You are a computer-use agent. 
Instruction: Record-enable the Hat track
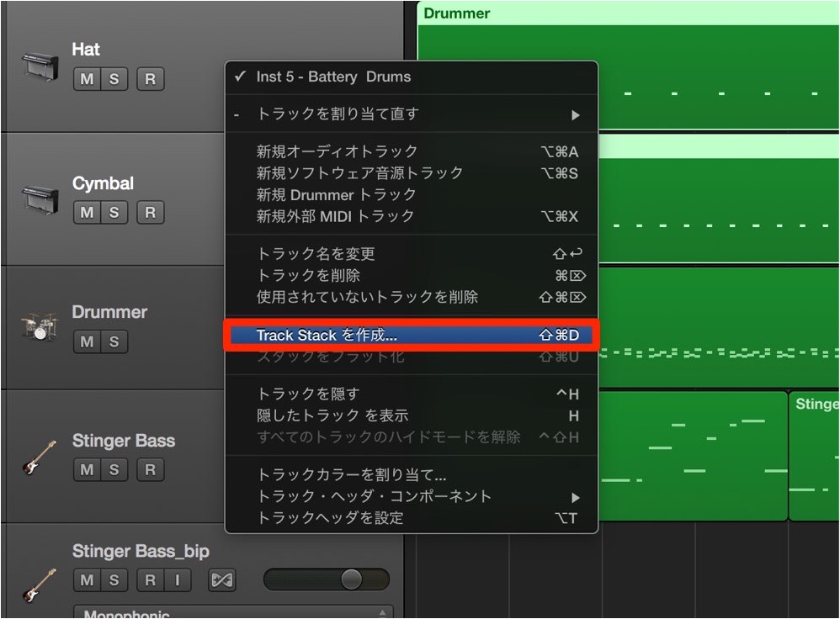pyautogui.click(x=150, y=79)
